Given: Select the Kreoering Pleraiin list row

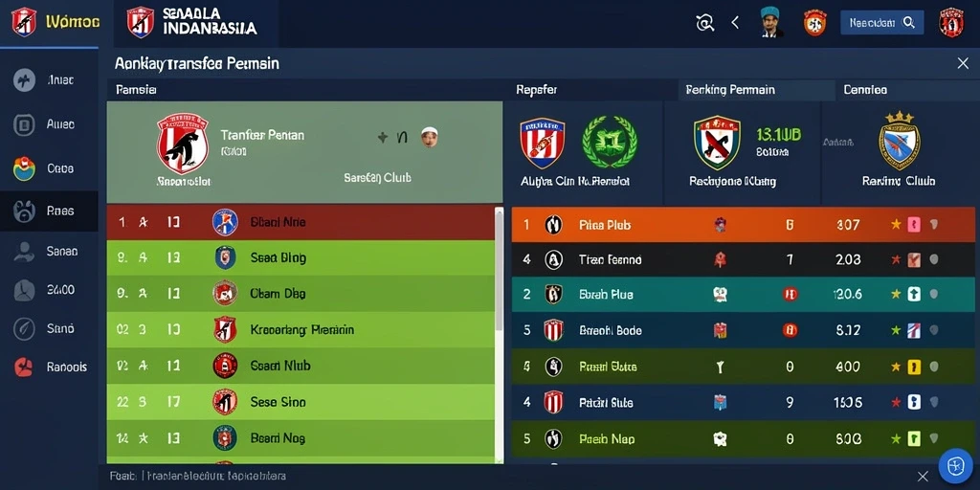Looking at the screenshot, I should tap(300, 330).
